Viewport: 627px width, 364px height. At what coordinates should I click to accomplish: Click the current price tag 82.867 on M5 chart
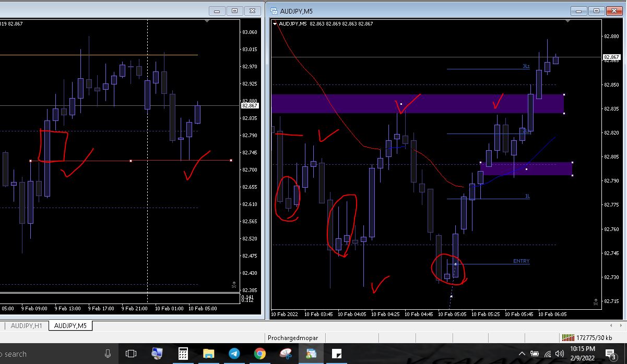pyautogui.click(x=611, y=57)
